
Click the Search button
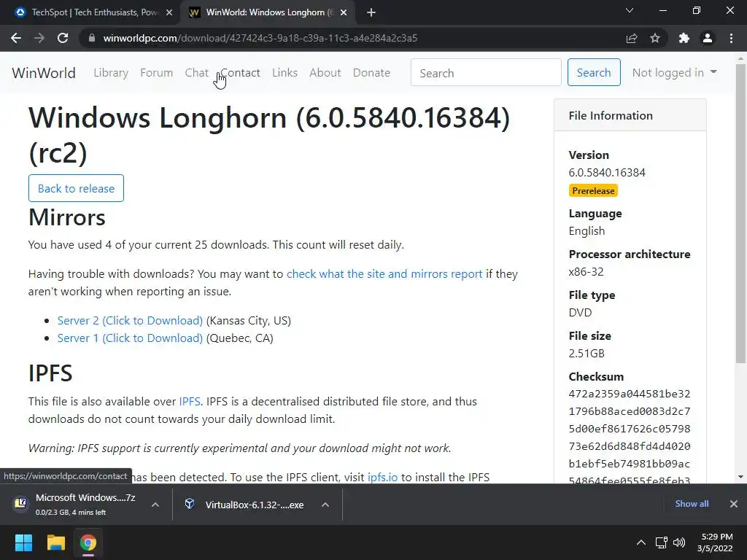(594, 72)
